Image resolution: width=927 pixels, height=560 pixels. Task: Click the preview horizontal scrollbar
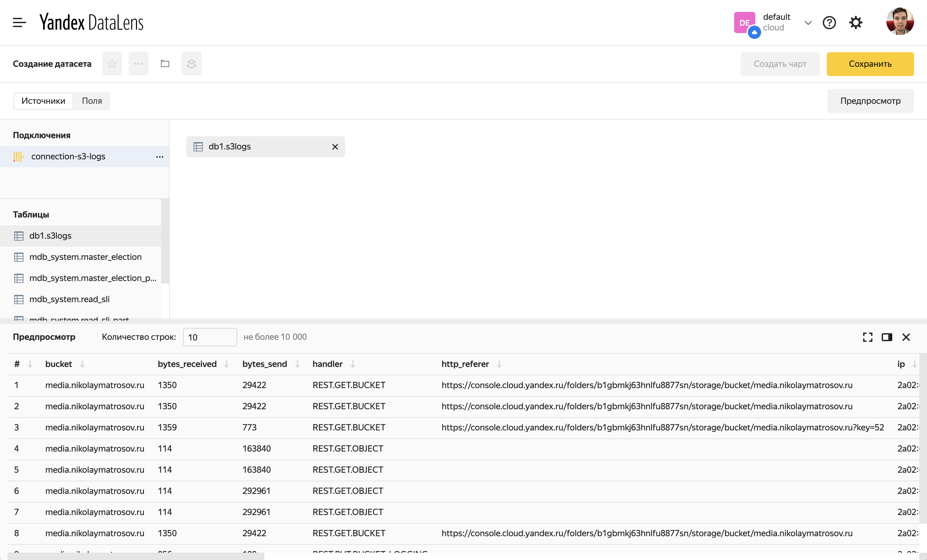(x=136, y=556)
